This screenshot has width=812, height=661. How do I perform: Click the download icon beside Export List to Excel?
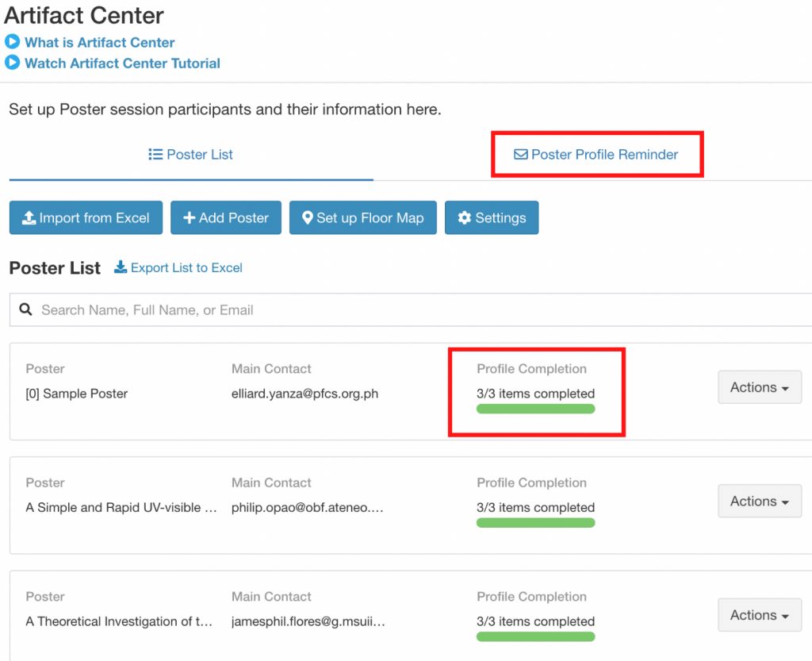(x=121, y=267)
